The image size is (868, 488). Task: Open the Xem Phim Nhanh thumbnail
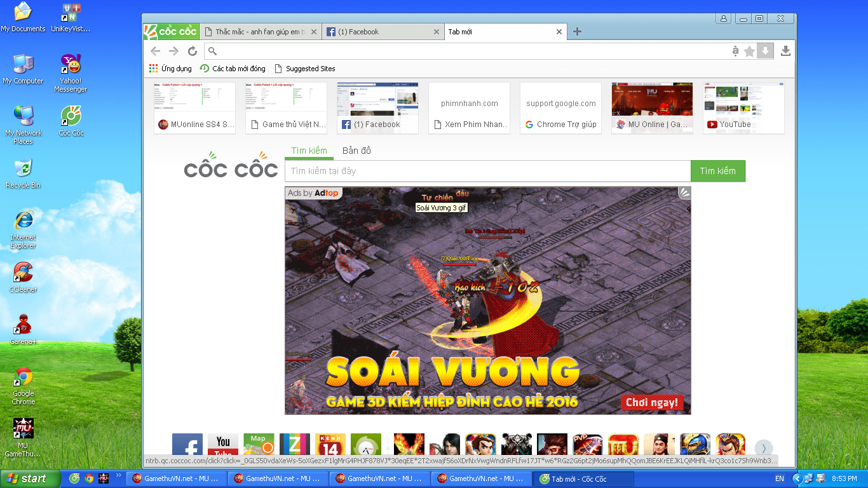(470, 108)
